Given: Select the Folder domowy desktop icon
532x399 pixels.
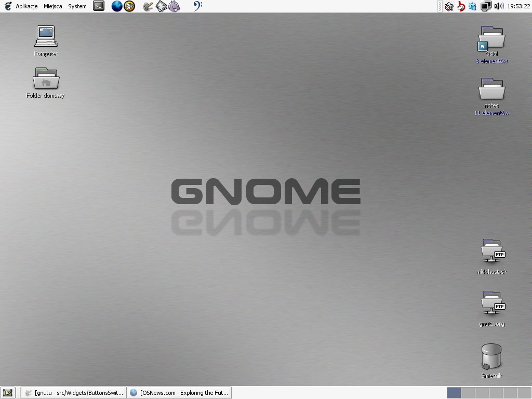Looking at the screenshot, I should 46,83.
